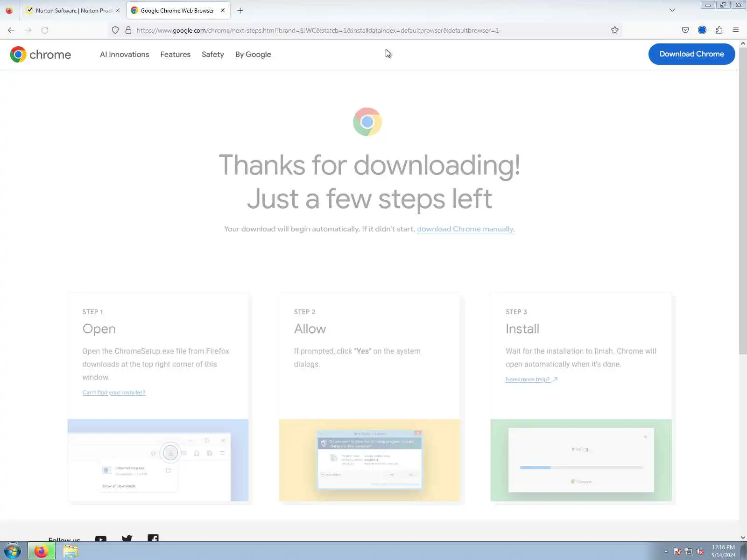Open the YouTube social icon in footer
The height and width of the screenshot is (560, 747).
click(101, 539)
